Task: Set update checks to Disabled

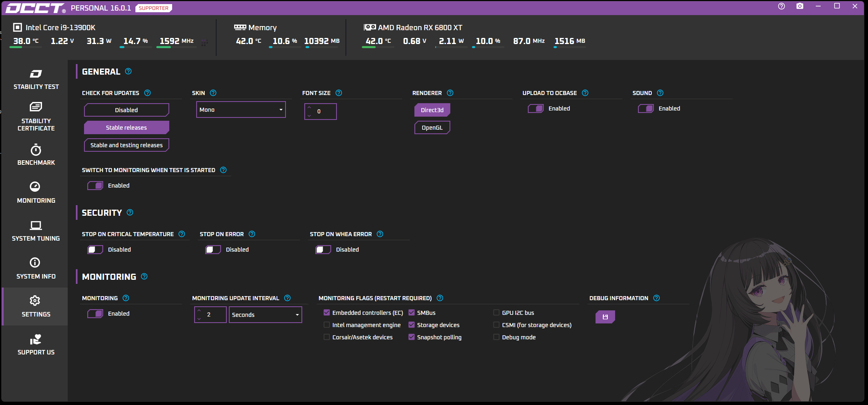Action: point(126,110)
